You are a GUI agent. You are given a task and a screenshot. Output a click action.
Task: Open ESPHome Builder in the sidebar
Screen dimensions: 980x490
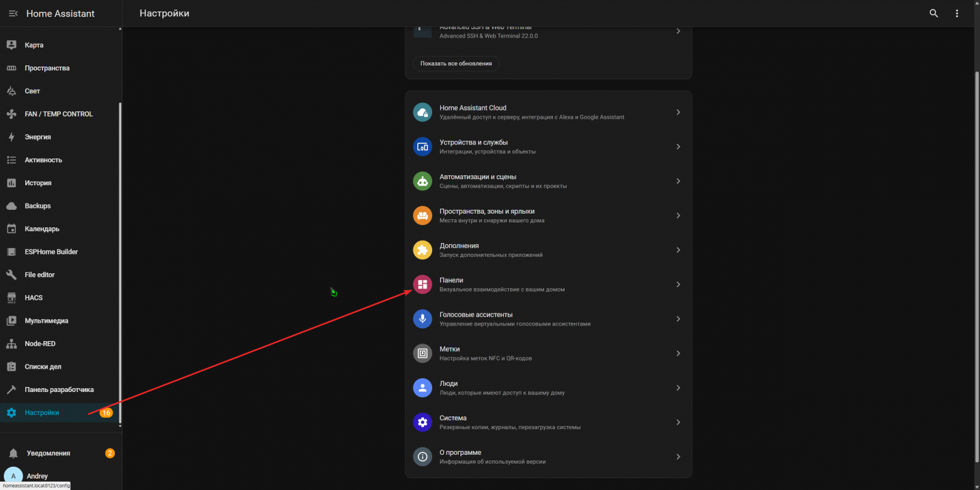pos(59,252)
